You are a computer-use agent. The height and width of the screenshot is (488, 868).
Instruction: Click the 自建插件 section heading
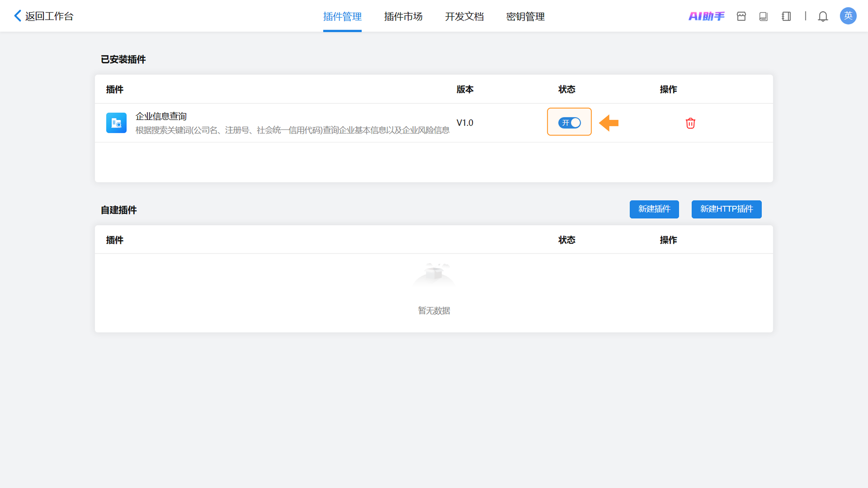[119, 210]
